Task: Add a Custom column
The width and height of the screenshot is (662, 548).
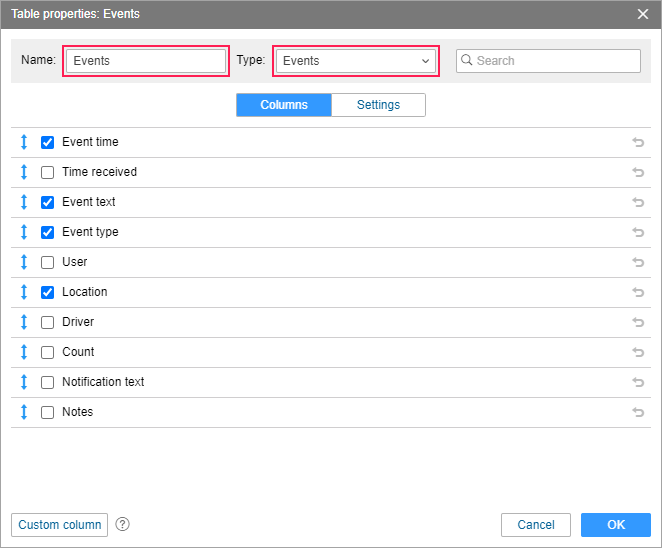Action: 60,525
